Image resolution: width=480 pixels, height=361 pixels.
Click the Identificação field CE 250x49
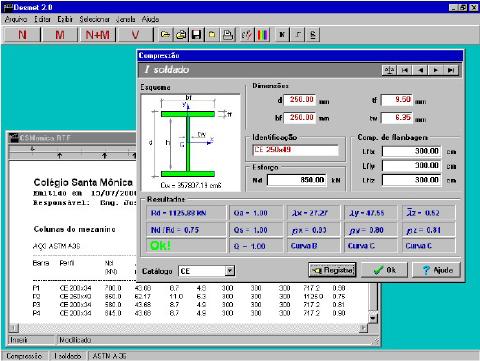point(296,150)
